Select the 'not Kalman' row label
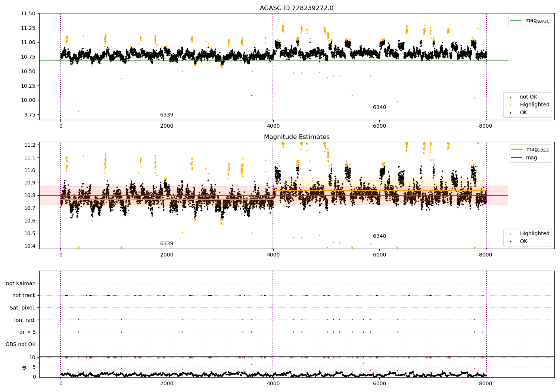This screenshot has width=560, height=392. [x=21, y=283]
